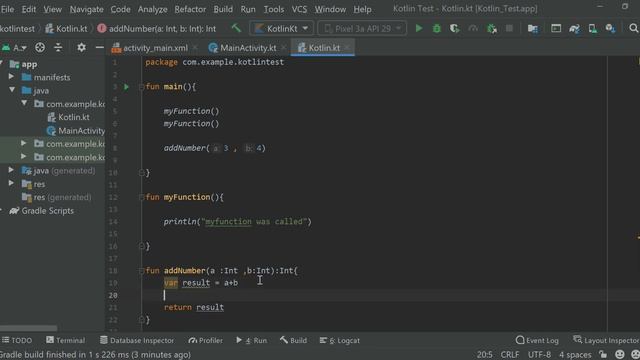Open the Logcat tool window
Screen dimensions: 640x360
coord(340,340)
